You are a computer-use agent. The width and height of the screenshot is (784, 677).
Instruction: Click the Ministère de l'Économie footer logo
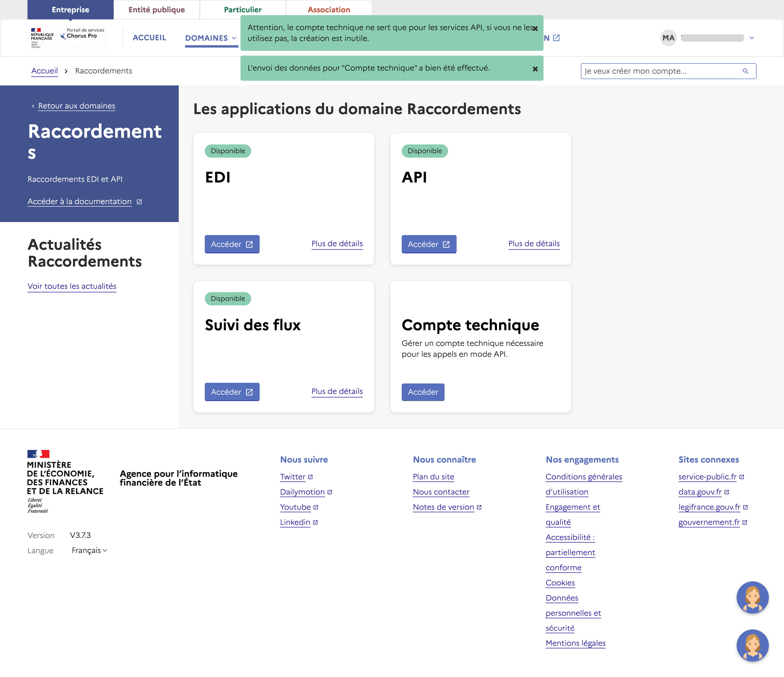pos(65,481)
